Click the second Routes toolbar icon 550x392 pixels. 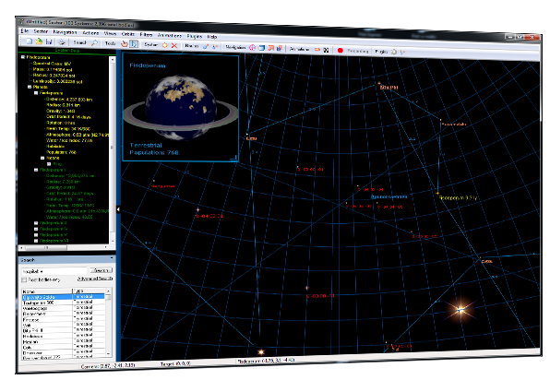215,47
